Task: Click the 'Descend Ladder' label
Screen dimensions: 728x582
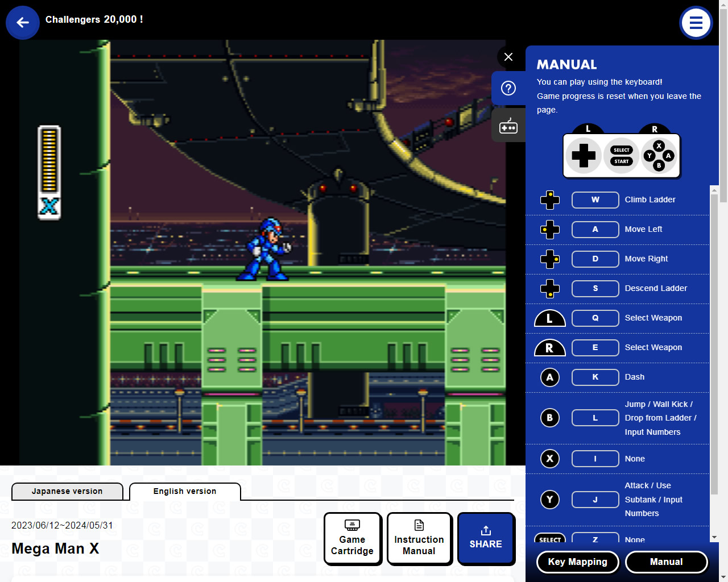Action: pos(656,288)
